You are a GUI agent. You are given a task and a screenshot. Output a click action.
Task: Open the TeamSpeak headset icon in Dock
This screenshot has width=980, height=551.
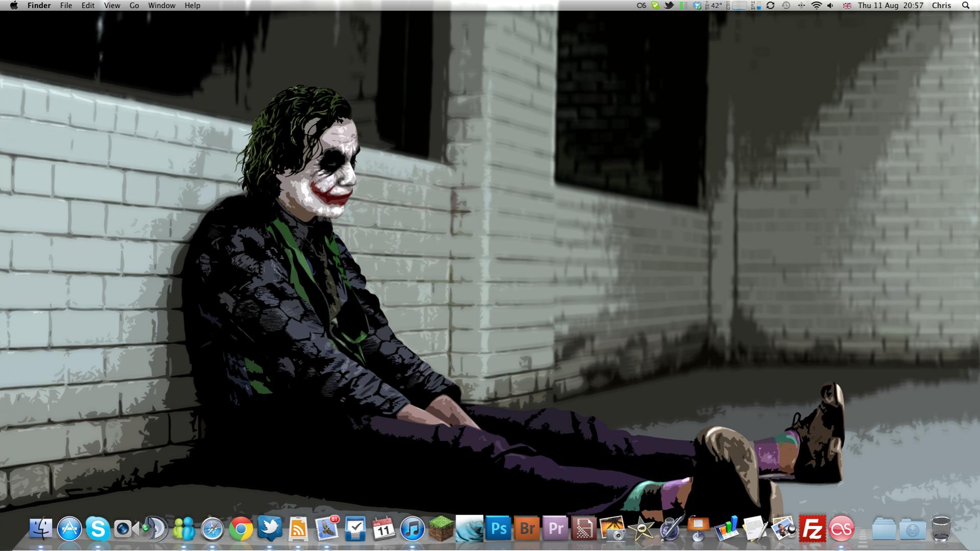click(155, 529)
